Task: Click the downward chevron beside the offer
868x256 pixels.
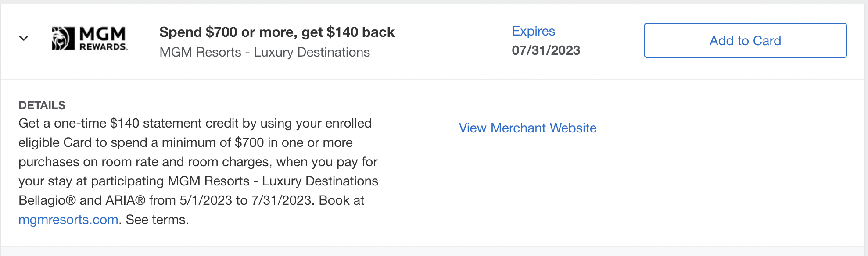Action: coord(24,37)
